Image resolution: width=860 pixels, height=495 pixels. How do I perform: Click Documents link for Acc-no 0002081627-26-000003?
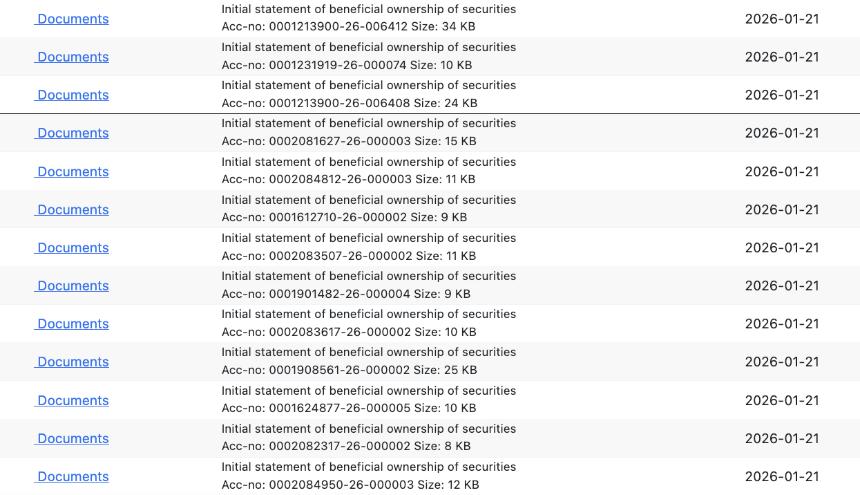pyautogui.click(x=73, y=133)
